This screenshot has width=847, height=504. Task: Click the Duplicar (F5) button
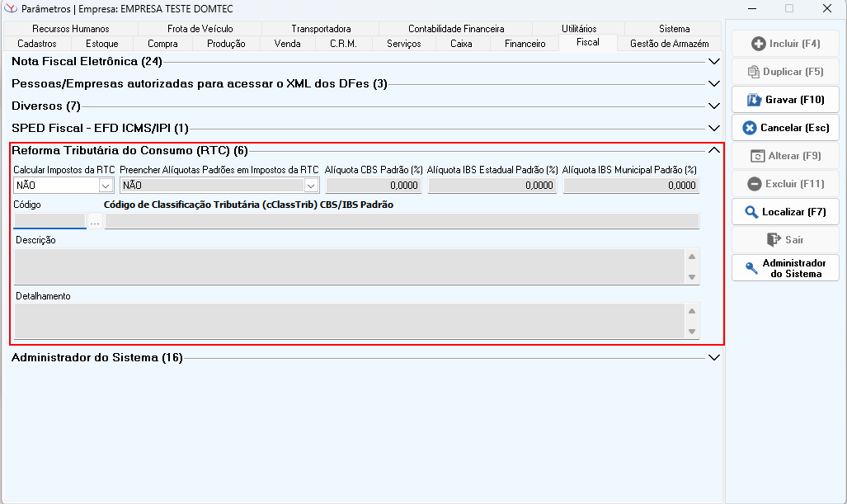(x=785, y=72)
